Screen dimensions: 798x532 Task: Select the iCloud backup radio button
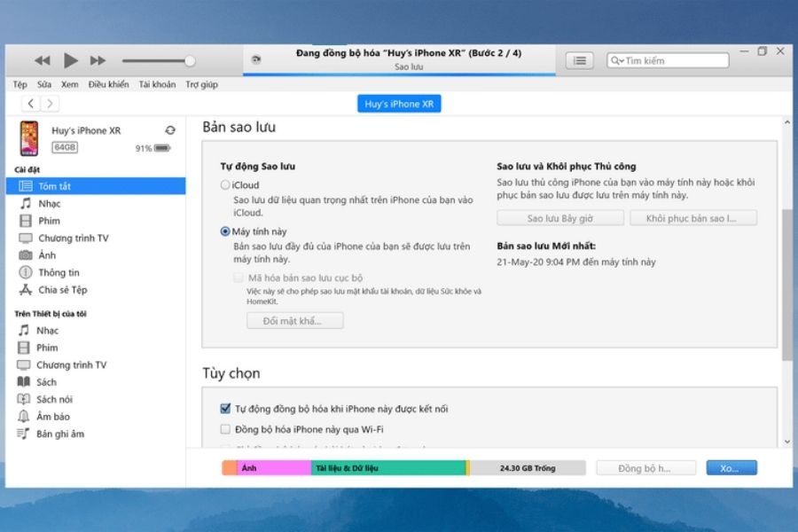[x=225, y=185]
